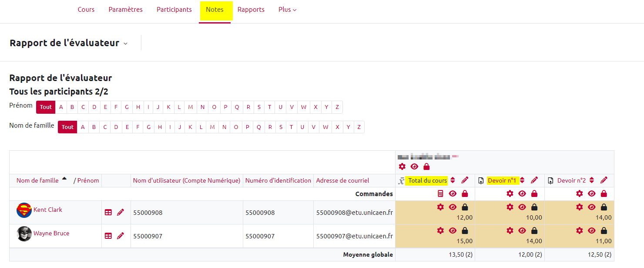This screenshot has width=644, height=268.
Task: Open the course category settings gear icon
Action: [x=402, y=166]
